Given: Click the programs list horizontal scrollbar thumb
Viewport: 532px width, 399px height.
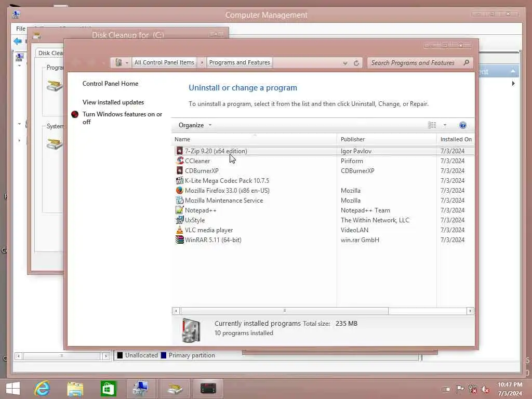Looking at the screenshot, I should click(284, 311).
